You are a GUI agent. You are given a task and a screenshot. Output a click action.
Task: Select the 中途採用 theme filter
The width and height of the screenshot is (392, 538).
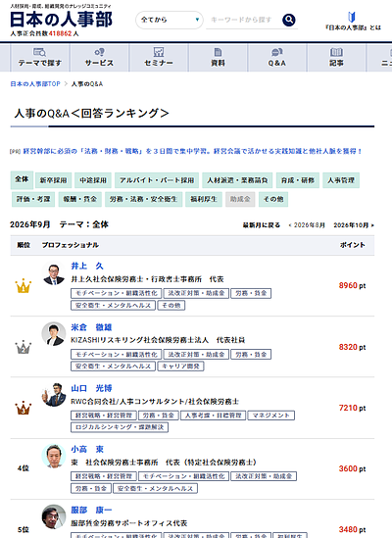coord(93,180)
